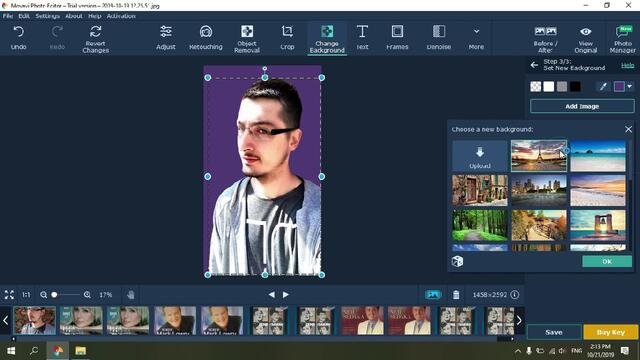Click the zoom slider handle
The width and height of the screenshot is (640, 360).
coord(54,295)
